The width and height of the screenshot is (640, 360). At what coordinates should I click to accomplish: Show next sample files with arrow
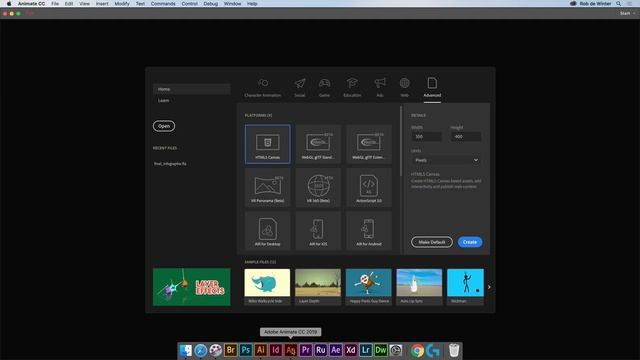click(489, 287)
